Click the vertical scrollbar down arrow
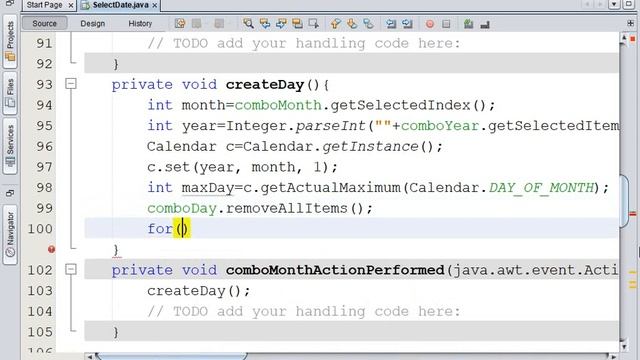 624,347
